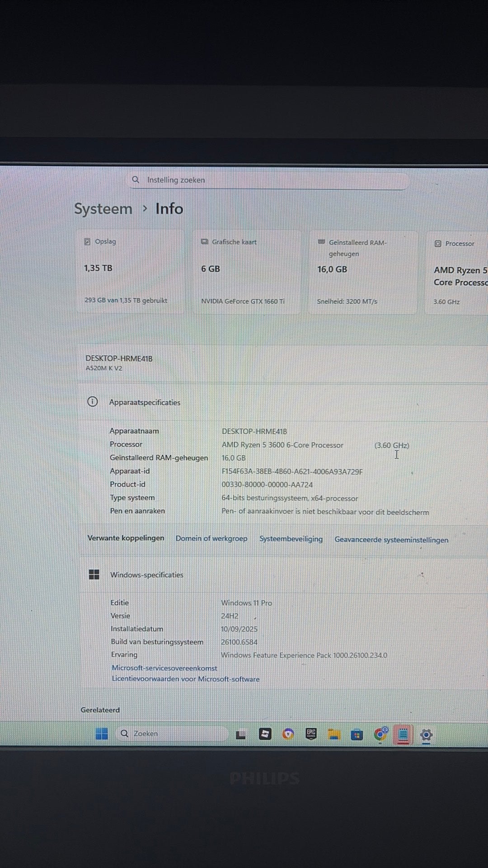
Task: Click the build number 26100.6584
Action: point(239,642)
